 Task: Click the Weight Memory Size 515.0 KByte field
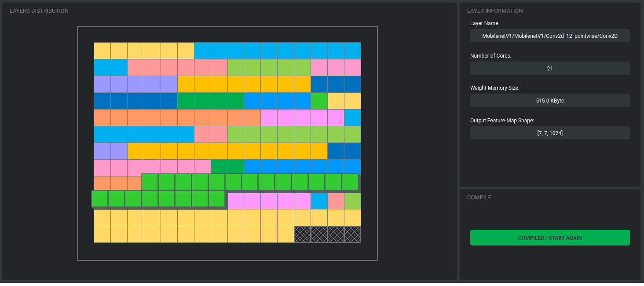click(550, 100)
